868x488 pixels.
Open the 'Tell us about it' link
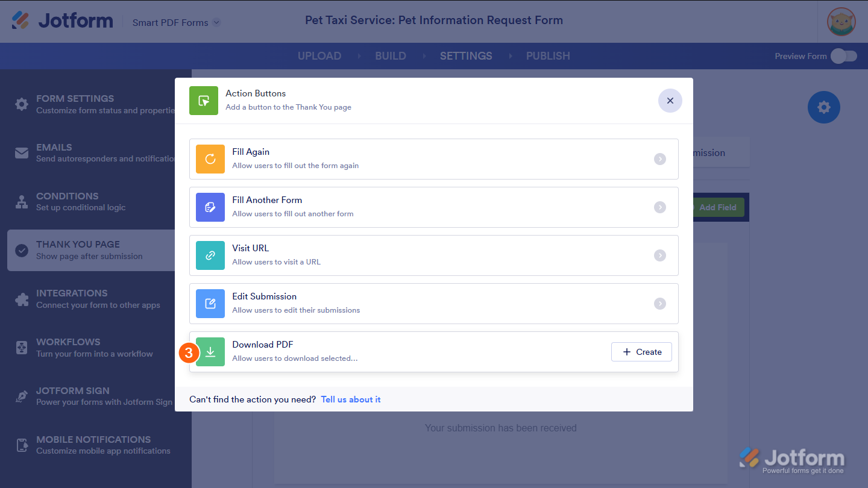(351, 399)
